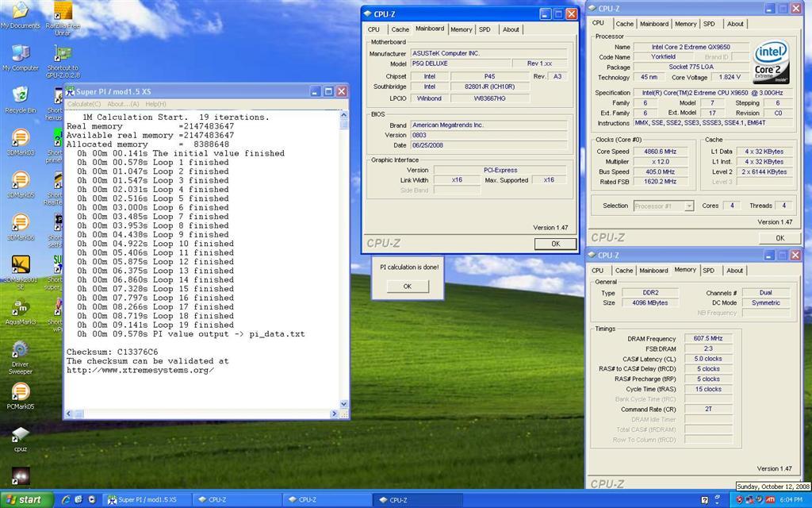Click the Southbridge 82801JR (ICH10R) field
Image resolution: width=812 pixels, height=508 pixels.
[x=489, y=87]
